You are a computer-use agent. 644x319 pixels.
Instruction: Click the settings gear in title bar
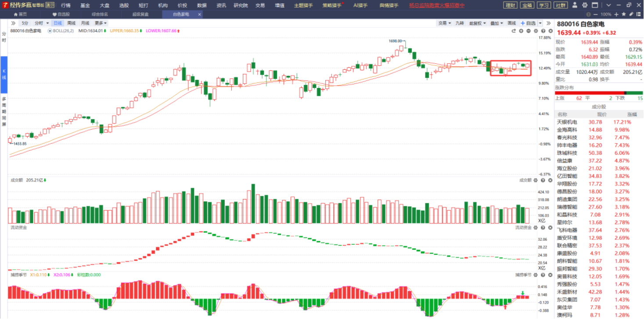click(x=585, y=5)
